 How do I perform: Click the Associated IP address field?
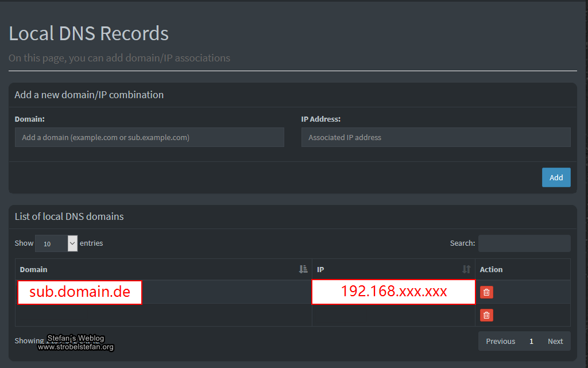point(435,137)
